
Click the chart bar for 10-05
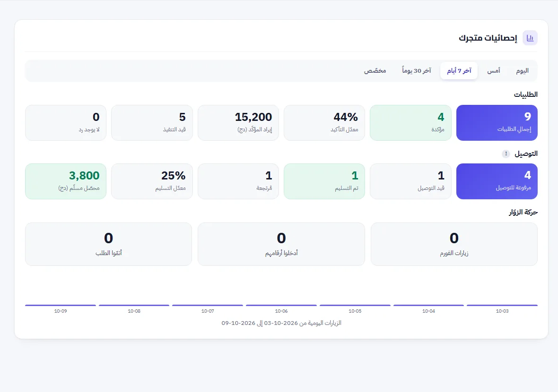click(x=355, y=305)
